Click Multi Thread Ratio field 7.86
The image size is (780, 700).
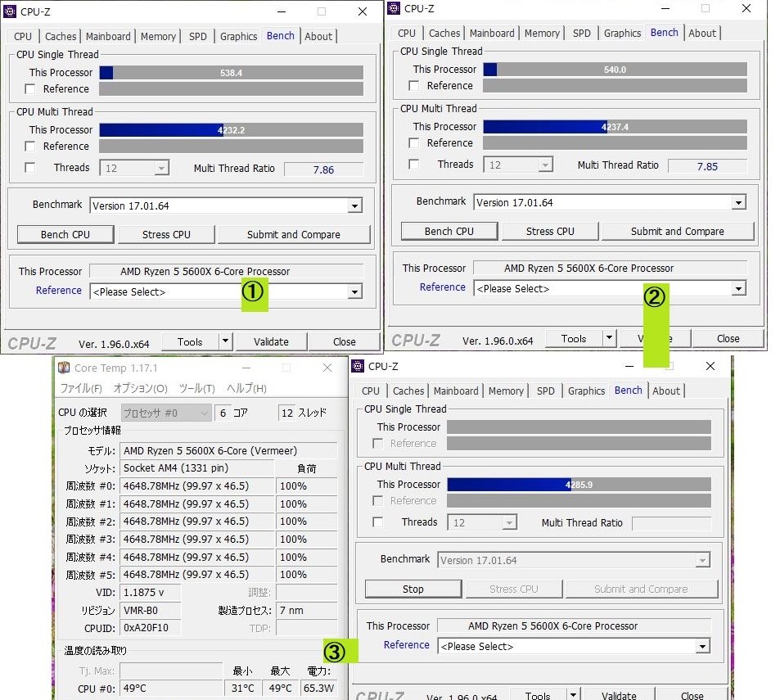(323, 169)
